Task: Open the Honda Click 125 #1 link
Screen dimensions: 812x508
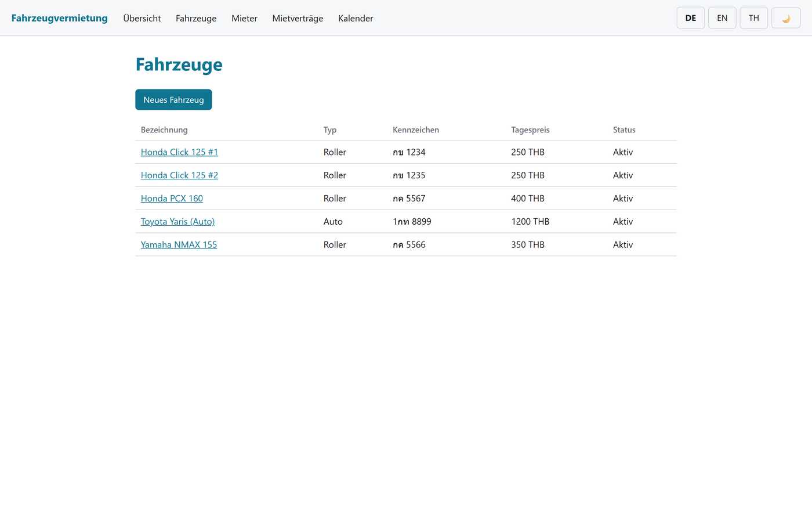Action: coord(179,152)
